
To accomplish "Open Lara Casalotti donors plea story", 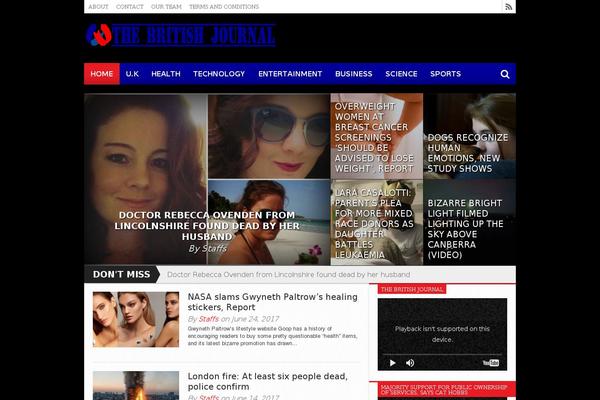I will (x=374, y=224).
